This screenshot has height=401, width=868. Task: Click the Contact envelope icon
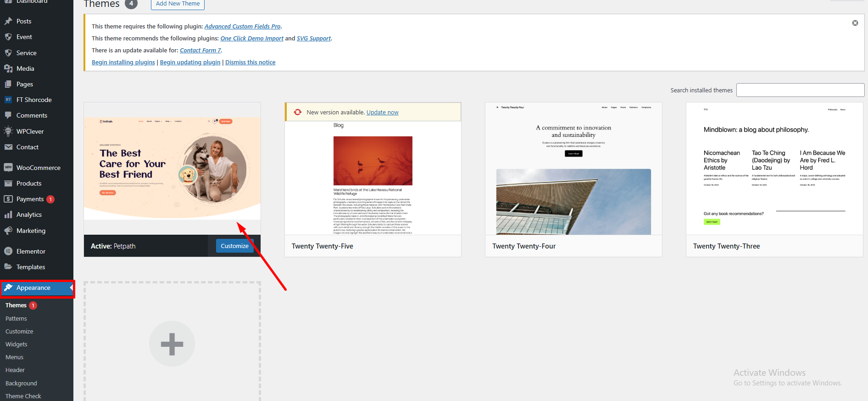tap(8, 147)
